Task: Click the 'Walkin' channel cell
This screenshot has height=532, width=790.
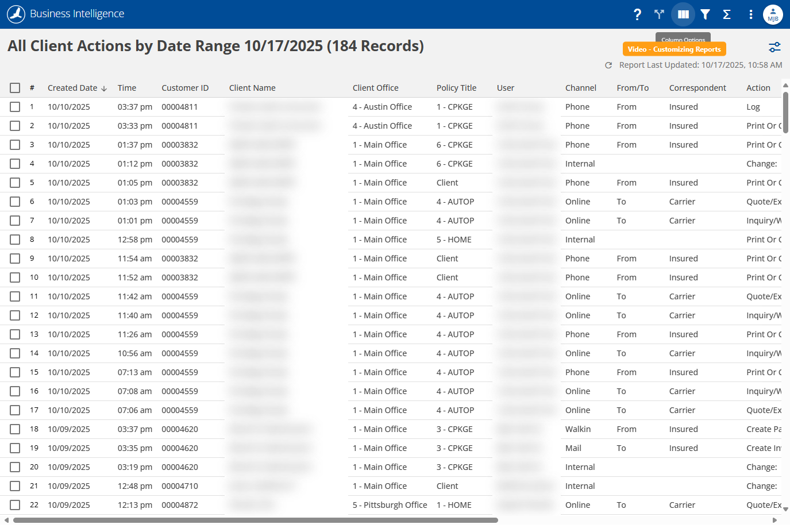Action: 578,429
